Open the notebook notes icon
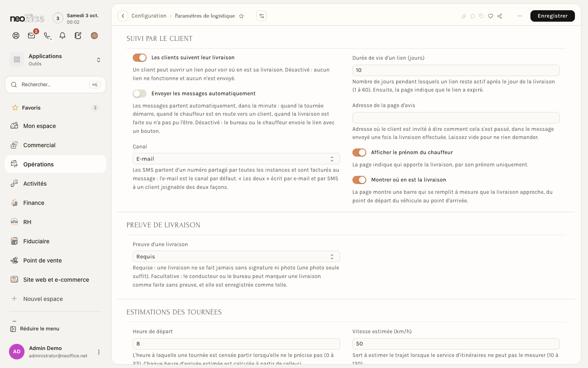588x368 pixels. pos(78,36)
